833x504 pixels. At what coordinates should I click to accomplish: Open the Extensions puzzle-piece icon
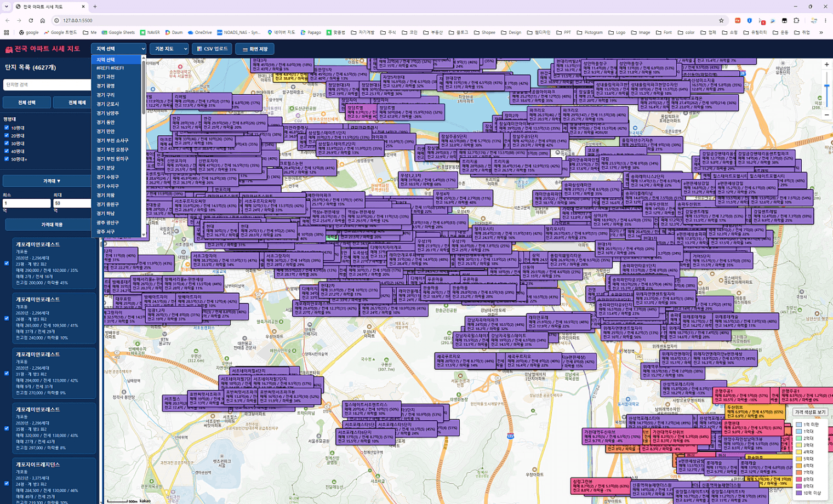coord(796,20)
